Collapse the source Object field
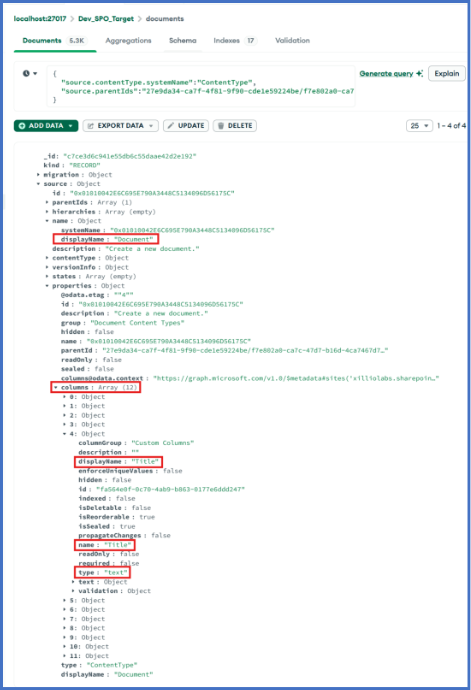The height and width of the screenshot is (690, 471). tap(38, 184)
